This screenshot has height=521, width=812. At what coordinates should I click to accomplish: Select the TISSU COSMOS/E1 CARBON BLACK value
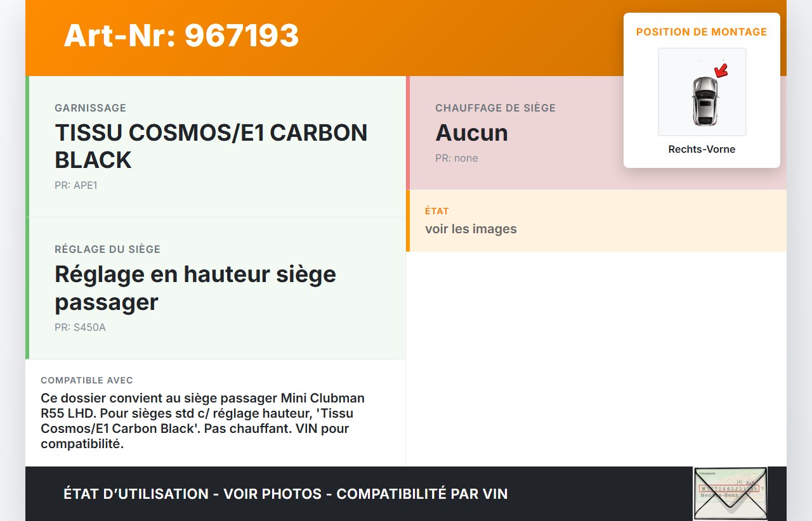tap(211, 146)
